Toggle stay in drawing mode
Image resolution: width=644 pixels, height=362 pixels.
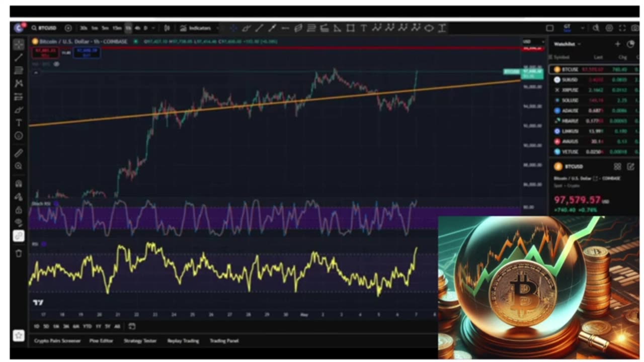pyautogui.click(x=19, y=197)
